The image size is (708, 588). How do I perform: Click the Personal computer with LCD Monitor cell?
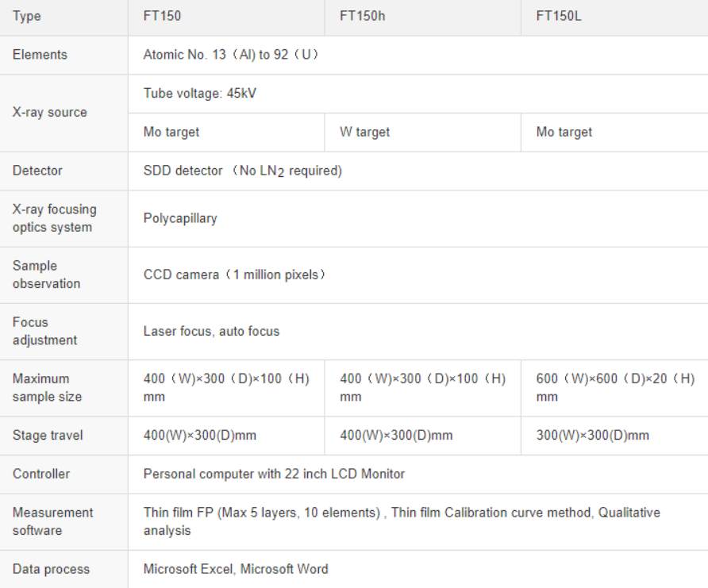tap(274, 474)
